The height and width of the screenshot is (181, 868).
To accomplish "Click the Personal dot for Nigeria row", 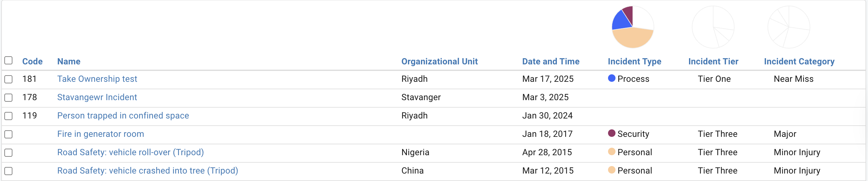I will point(611,152).
